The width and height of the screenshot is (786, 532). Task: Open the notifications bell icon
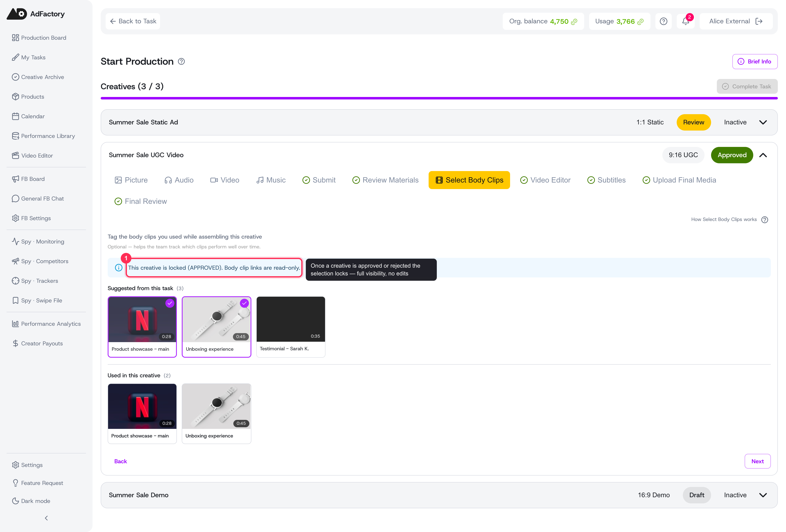685,21
